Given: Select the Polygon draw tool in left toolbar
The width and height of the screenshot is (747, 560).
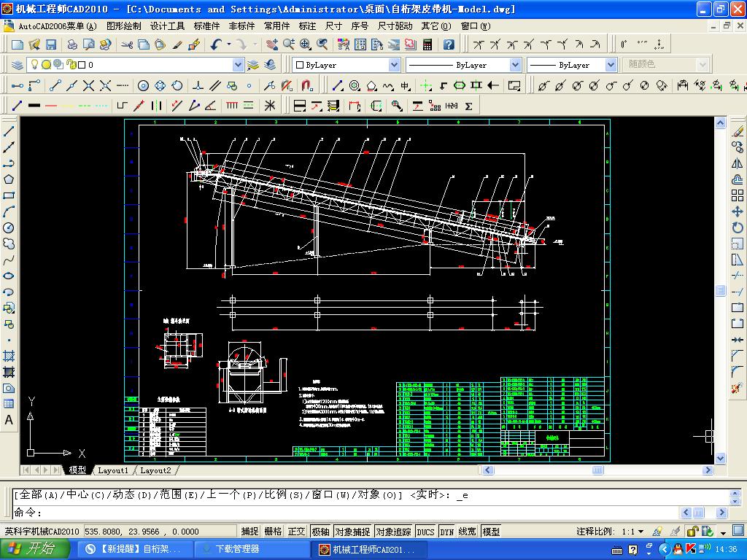Looking at the screenshot, I should (x=9, y=179).
